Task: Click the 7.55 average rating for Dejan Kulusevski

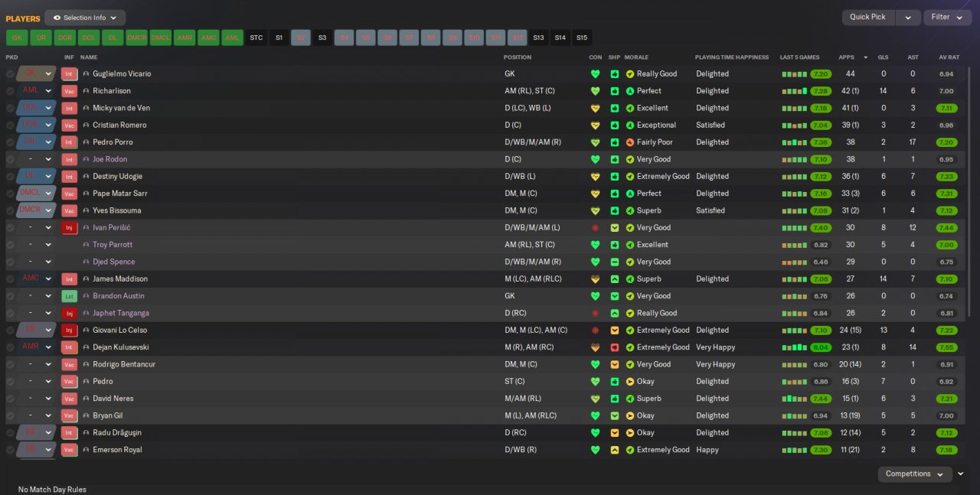Action: click(946, 347)
